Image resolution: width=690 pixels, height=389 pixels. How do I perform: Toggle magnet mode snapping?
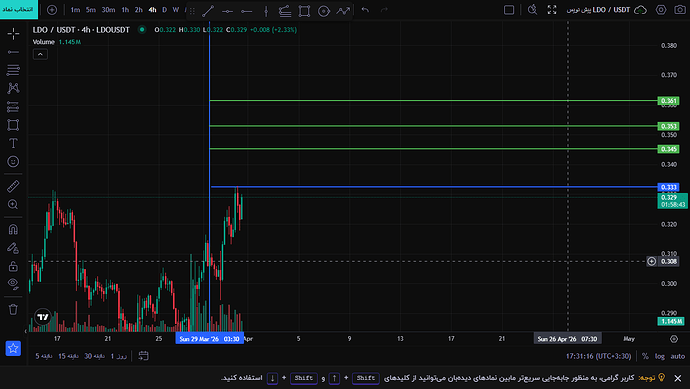[13, 229]
